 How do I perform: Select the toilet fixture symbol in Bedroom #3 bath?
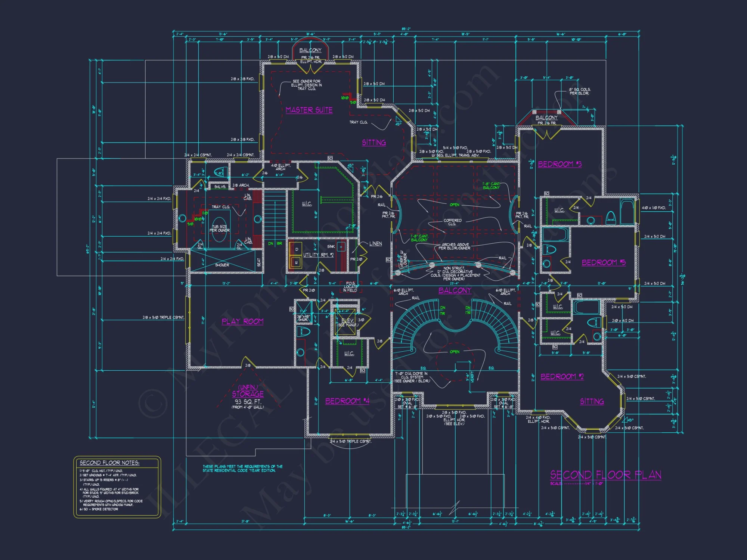pyautogui.click(x=610, y=218)
